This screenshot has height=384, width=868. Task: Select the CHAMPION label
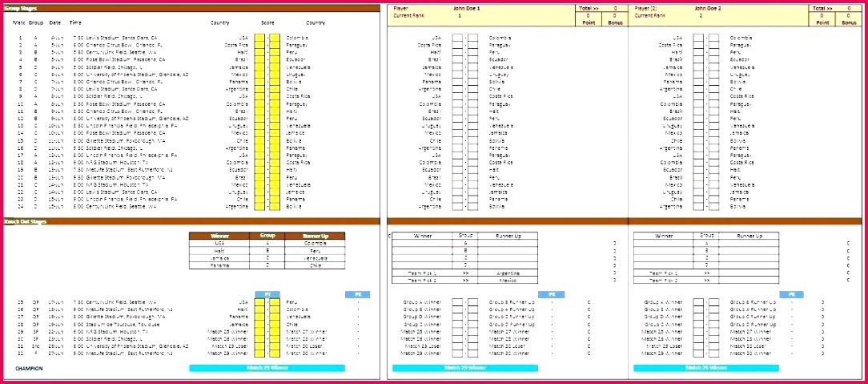coord(29,369)
